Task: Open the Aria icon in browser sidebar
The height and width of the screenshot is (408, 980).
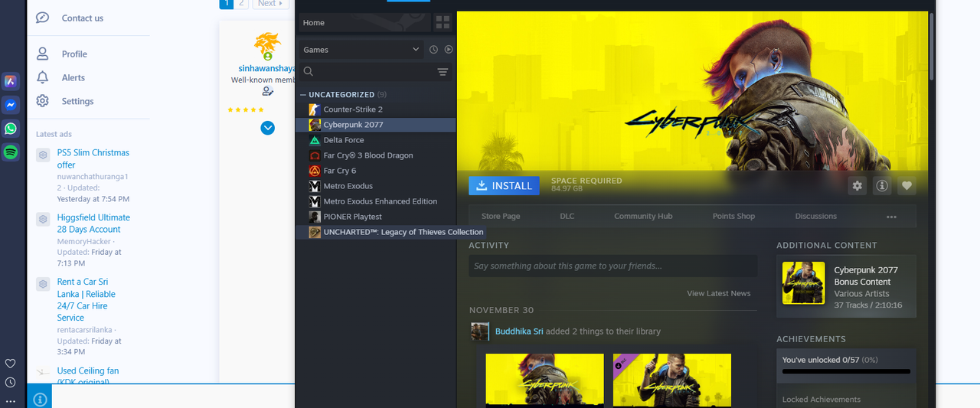Action: coord(11,81)
